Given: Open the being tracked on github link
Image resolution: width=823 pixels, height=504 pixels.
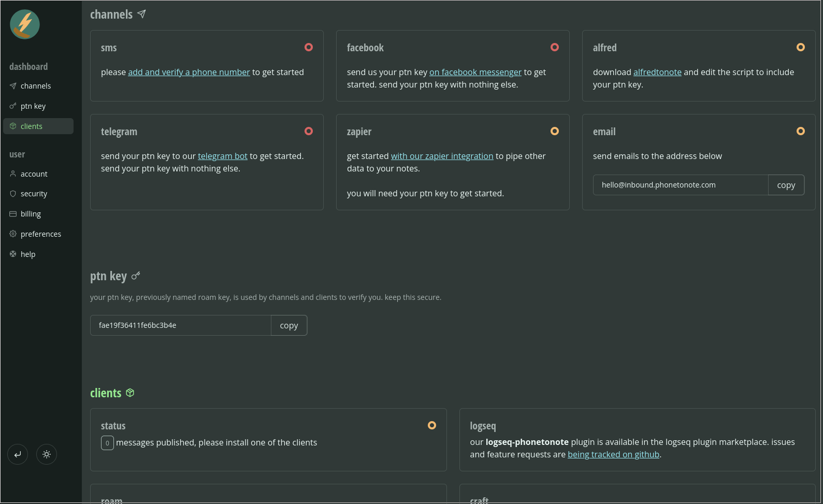Looking at the screenshot, I should [x=614, y=455].
